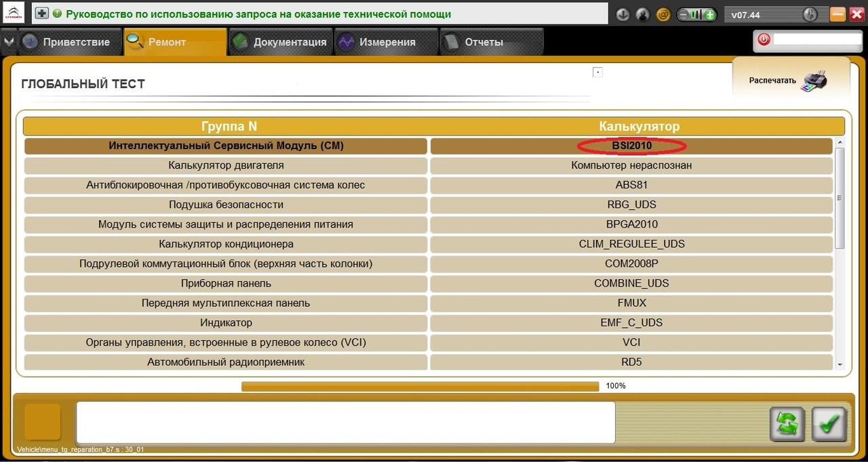
Task: Select Модуль системы защиты и распределения питания
Action: point(226,224)
